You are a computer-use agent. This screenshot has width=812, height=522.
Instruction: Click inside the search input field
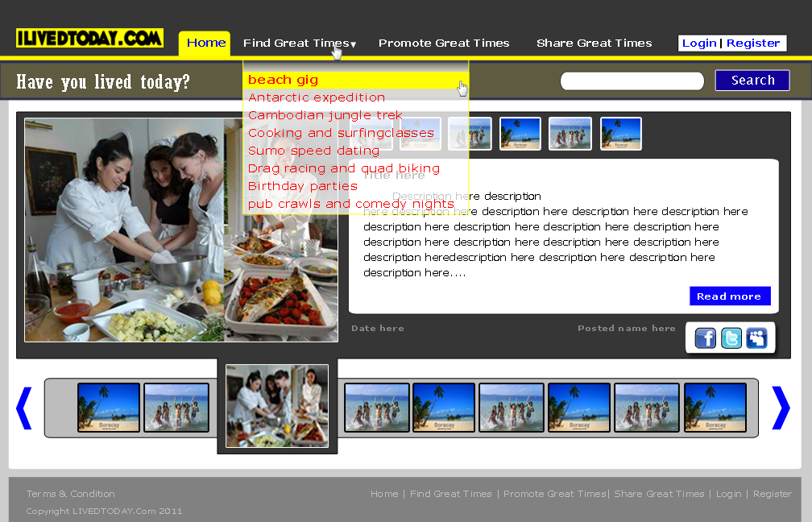tap(631, 81)
